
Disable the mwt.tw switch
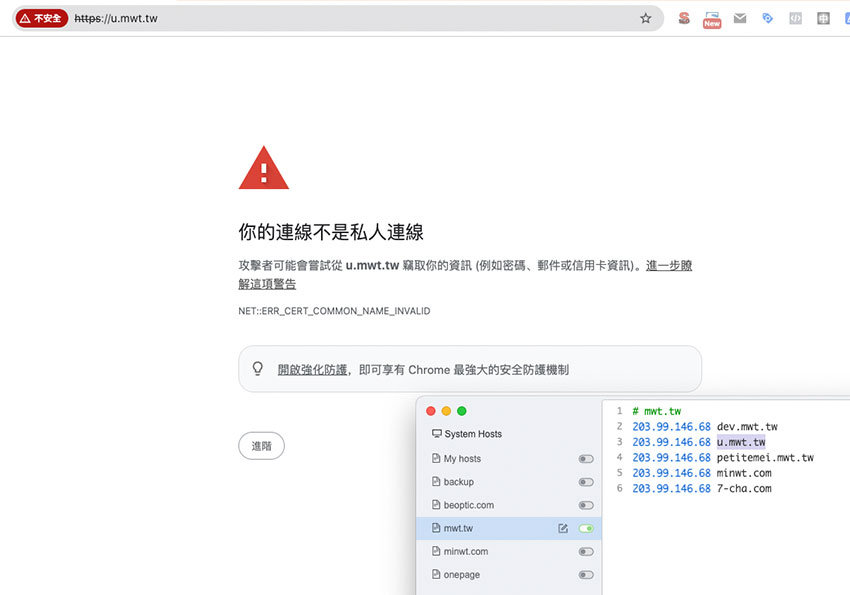coord(586,528)
